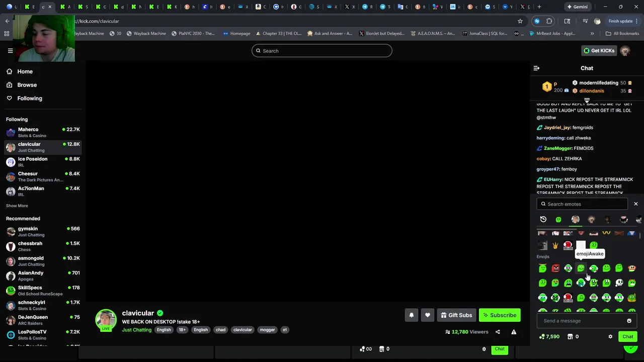Click the main Search bar
This screenshot has height=362, width=644.
click(x=321, y=51)
